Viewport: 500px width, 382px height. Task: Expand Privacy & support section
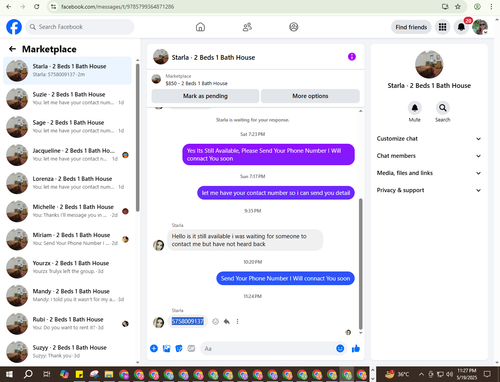coord(429,190)
